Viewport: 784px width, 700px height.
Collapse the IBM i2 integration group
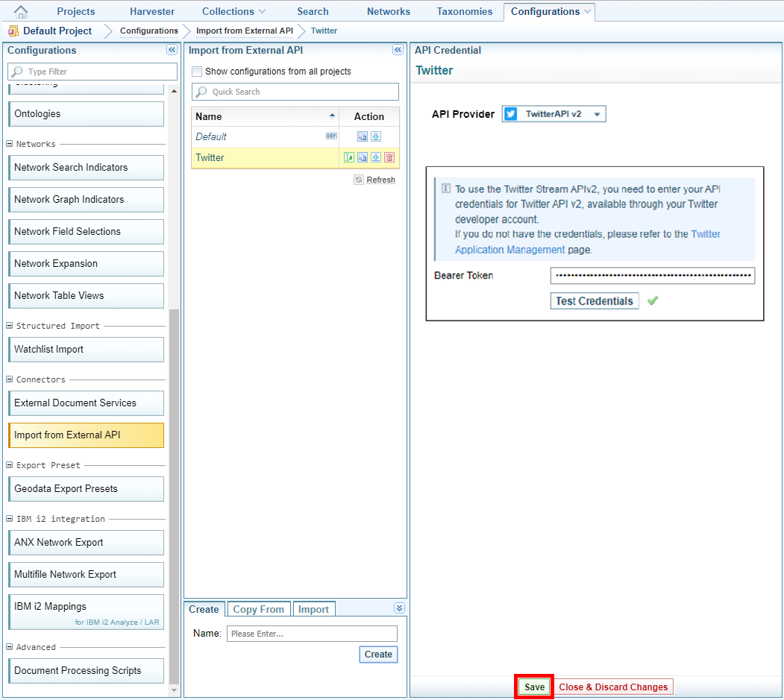(10, 519)
